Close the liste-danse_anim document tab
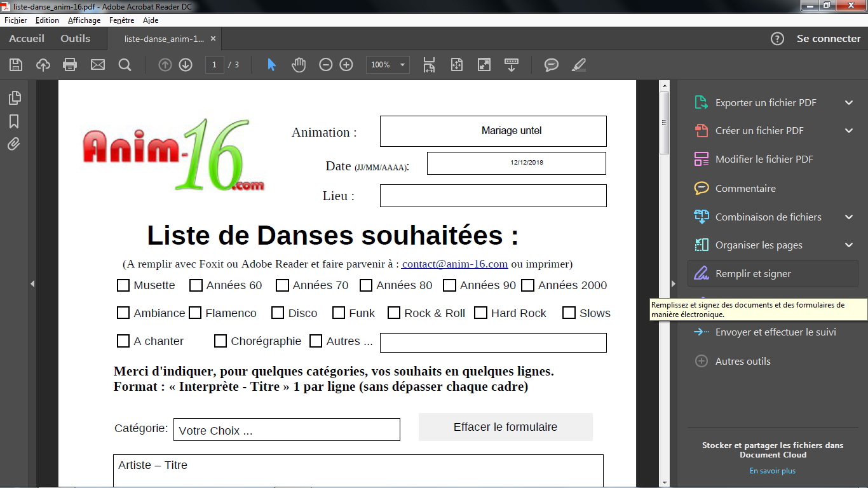The width and height of the screenshot is (868, 488). [214, 39]
